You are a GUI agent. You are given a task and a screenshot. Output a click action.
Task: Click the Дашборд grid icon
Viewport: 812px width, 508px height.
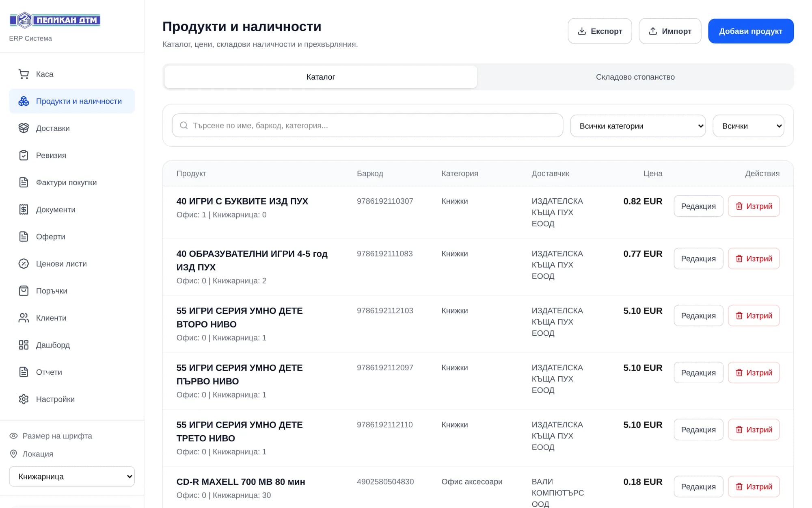tap(24, 345)
